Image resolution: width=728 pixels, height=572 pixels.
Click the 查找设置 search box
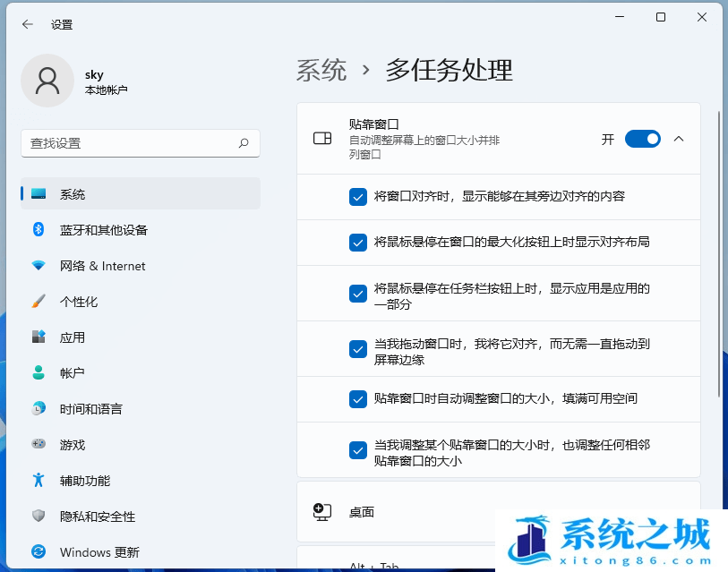point(140,143)
